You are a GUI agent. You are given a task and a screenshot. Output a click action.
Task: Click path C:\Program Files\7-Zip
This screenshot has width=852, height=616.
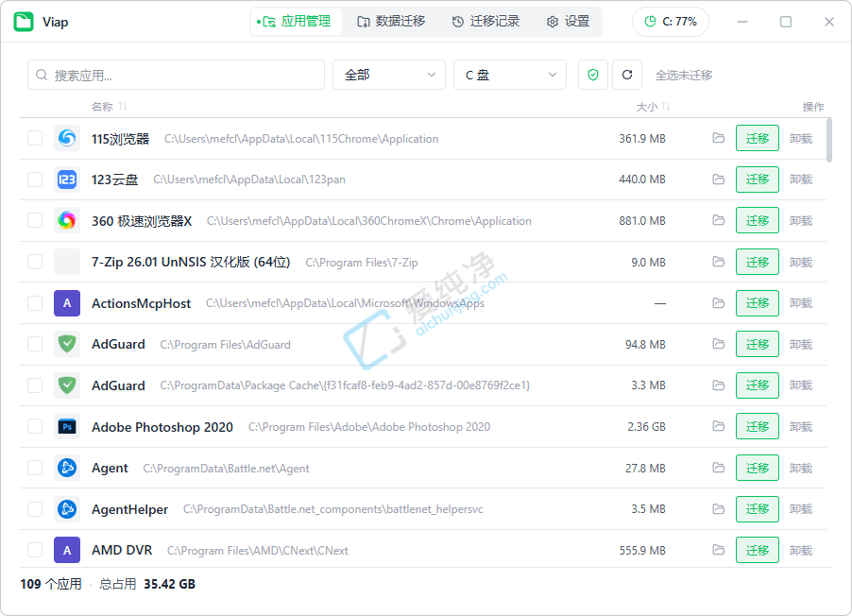pos(362,263)
